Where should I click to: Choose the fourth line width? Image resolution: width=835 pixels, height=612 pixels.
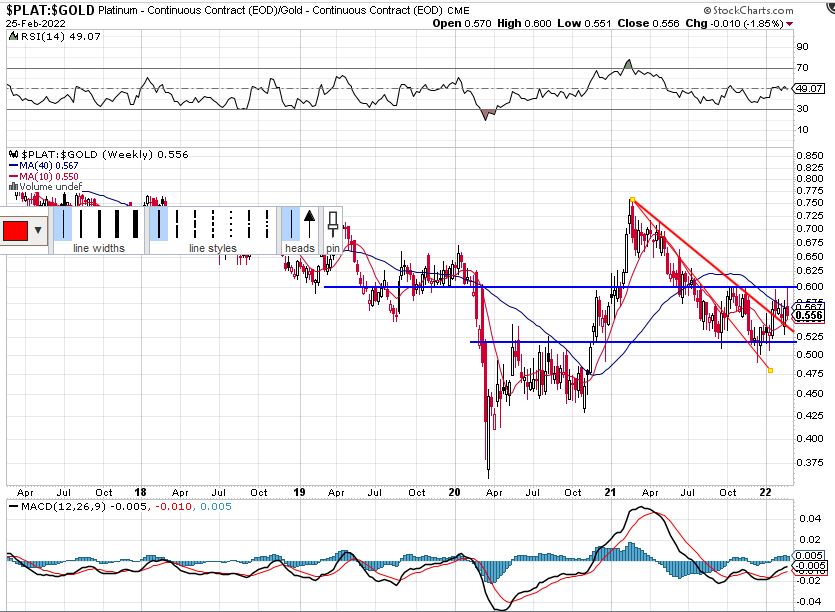tap(117, 224)
